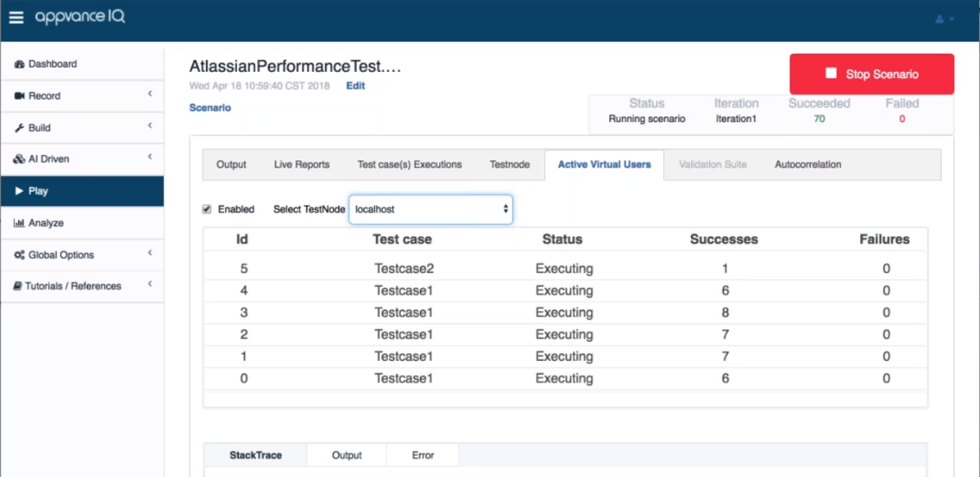Click the Id column header
Screen dimensions: 980x477
(x=242, y=239)
